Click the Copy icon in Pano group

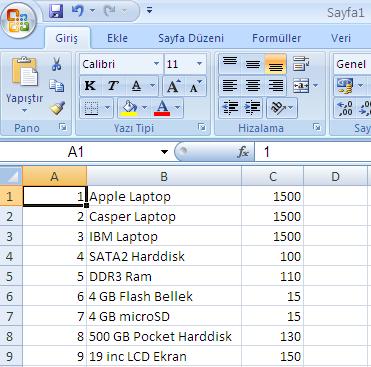(57, 86)
